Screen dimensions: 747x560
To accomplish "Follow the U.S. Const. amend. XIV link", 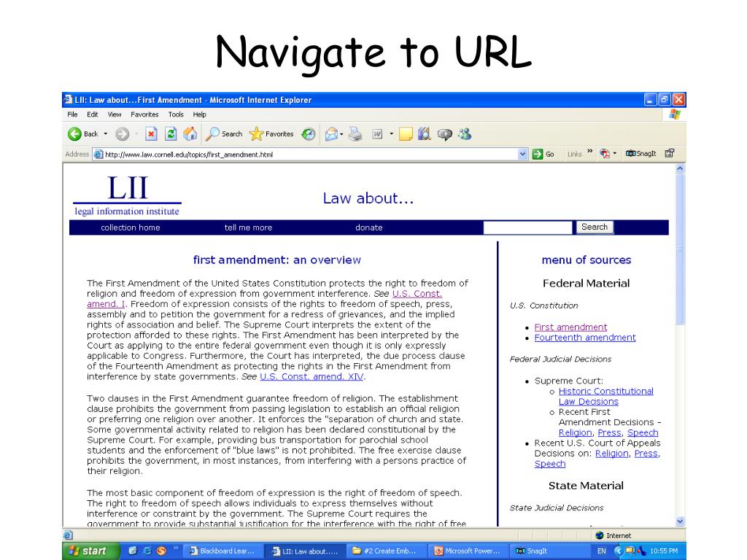I will (311, 377).
